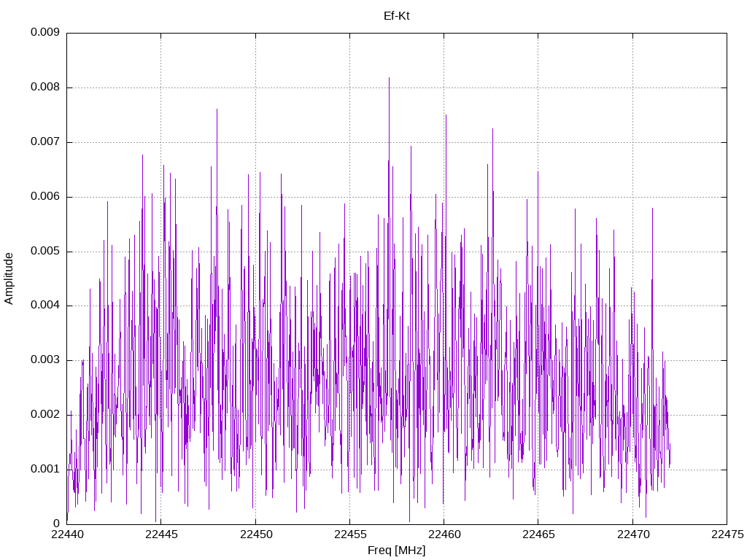This screenshot has width=747, height=560.
Task: Click the y-axis label Amplitude
Action: coord(9,279)
